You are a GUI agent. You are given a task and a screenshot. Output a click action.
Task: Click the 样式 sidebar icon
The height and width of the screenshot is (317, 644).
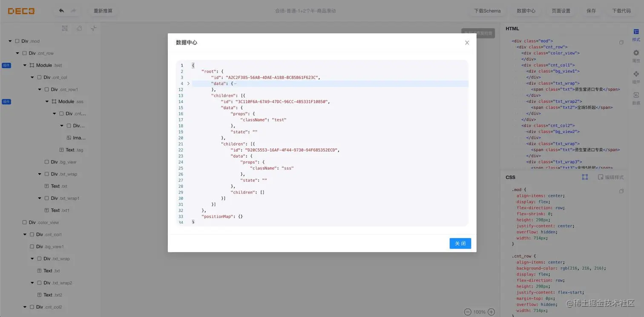tap(636, 32)
